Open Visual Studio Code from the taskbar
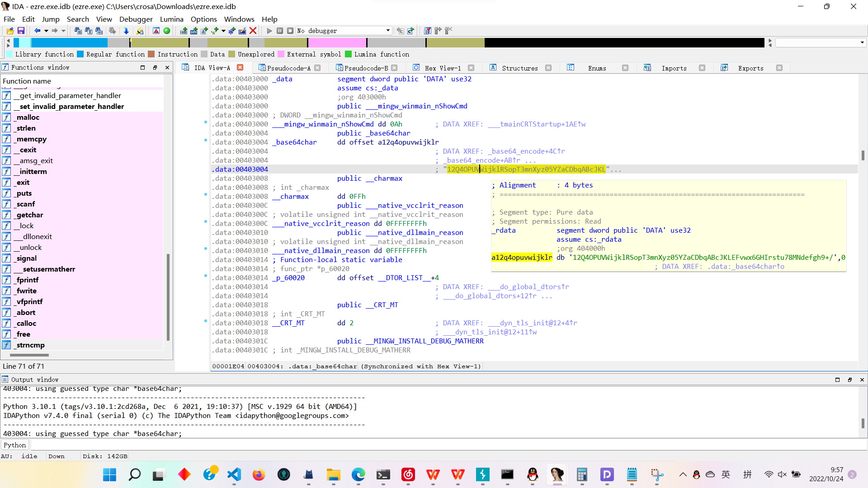The image size is (868, 488). click(x=234, y=474)
